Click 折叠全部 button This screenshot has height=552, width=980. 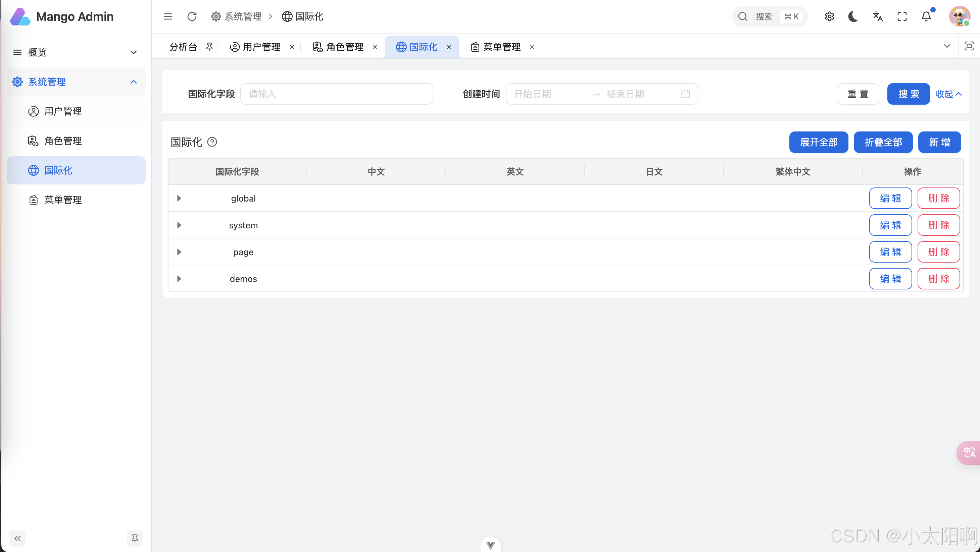click(x=883, y=142)
